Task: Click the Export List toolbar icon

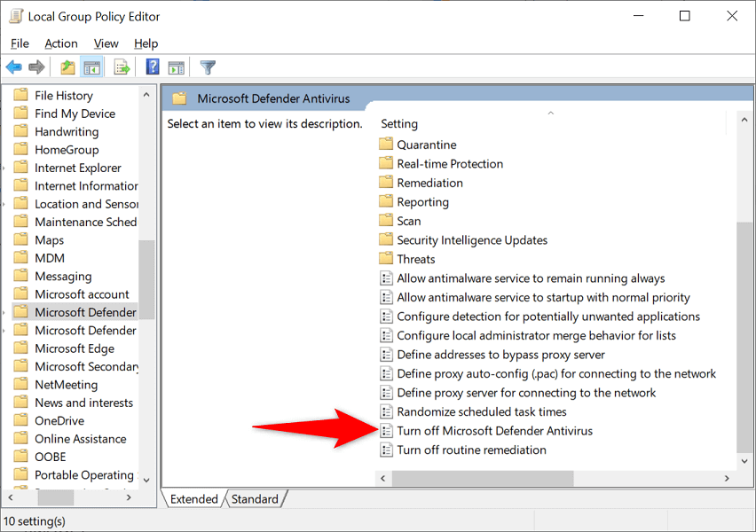Action: click(122, 67)
